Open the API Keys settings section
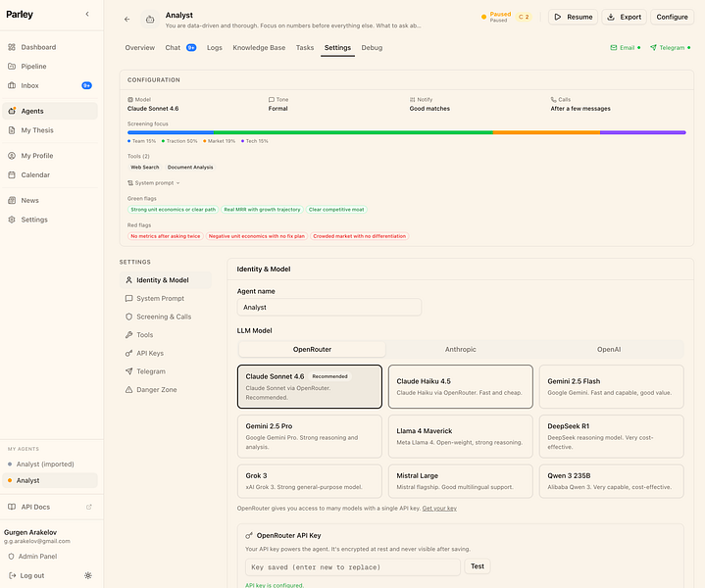 point(166,354)
